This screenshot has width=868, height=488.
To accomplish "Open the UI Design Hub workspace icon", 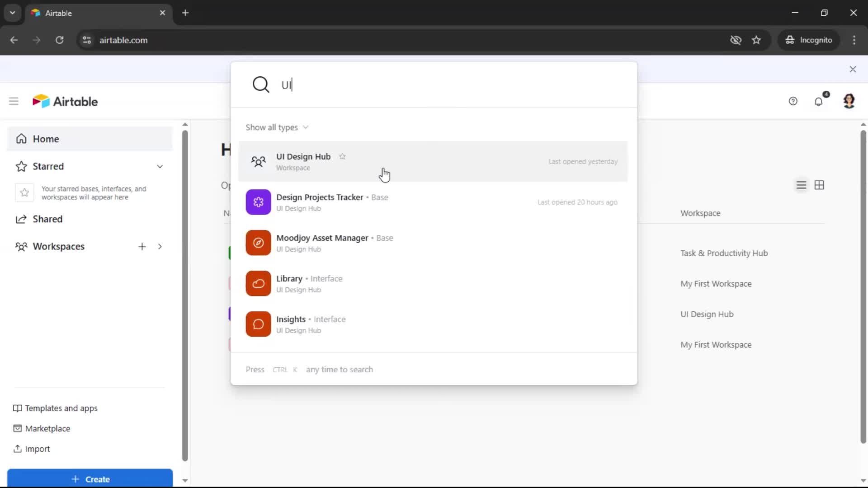I will pyautogui.click(x=258, y=161).
